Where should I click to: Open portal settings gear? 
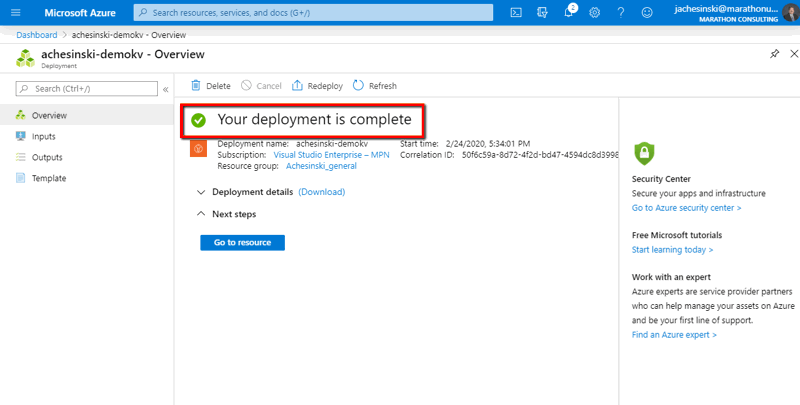(x=595, y=12)
